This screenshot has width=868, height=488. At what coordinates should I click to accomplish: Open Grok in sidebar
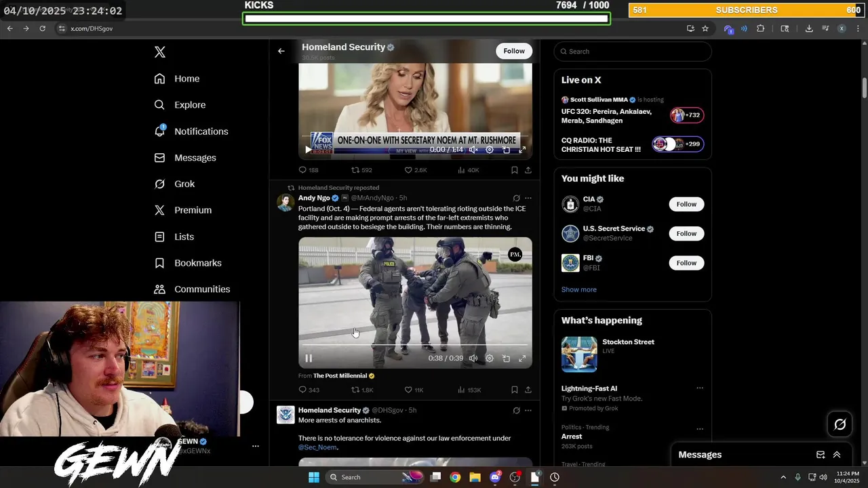click(175, 184)
